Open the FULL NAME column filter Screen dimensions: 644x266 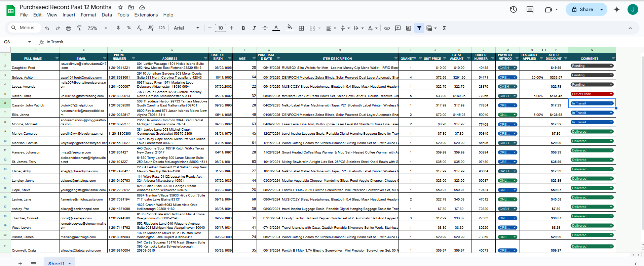57,58
